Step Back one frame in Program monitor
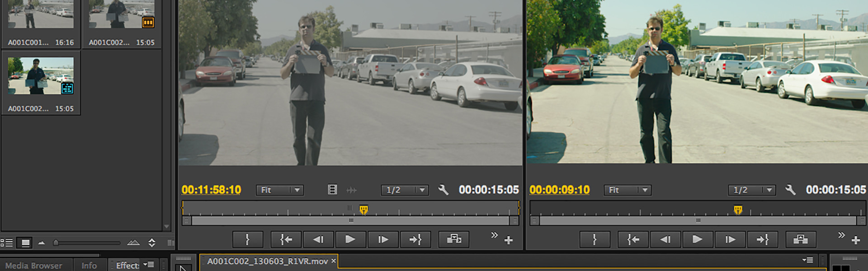This screenshot has height=271, width=868. click(665, 239)
